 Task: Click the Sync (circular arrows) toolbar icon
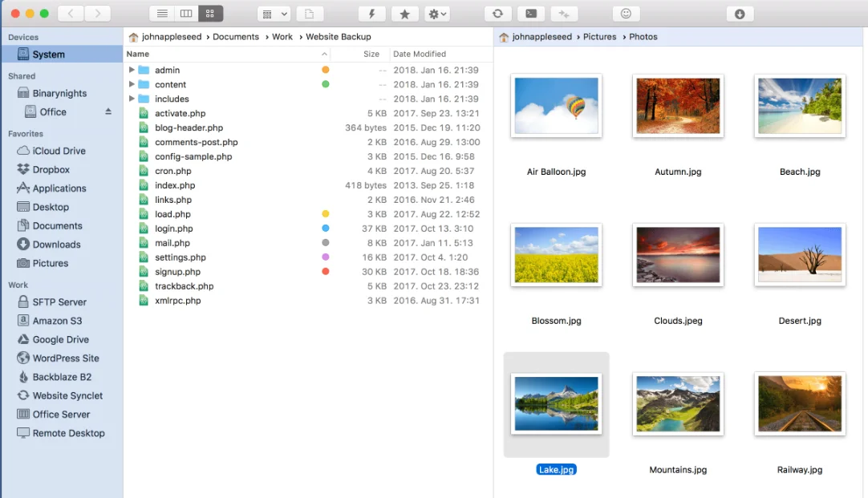(x=497, y=14)
